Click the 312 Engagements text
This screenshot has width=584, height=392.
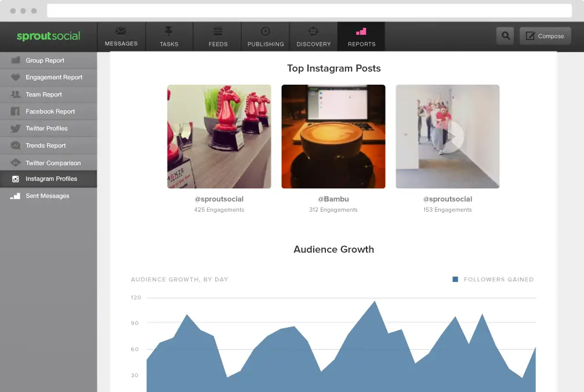(333, 210)
